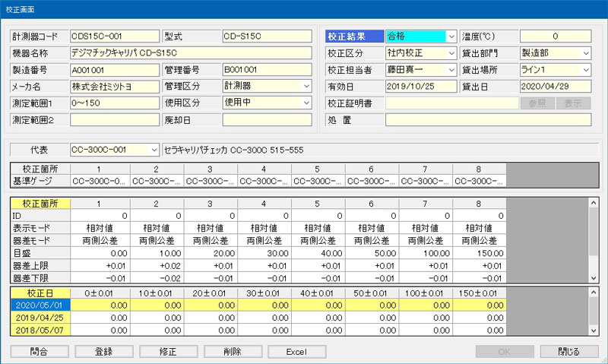Click the 2020/05/01 value under 150±0.01
This screenshot has height=364, width=608.
pyautogui.click(x=480, y=305)
